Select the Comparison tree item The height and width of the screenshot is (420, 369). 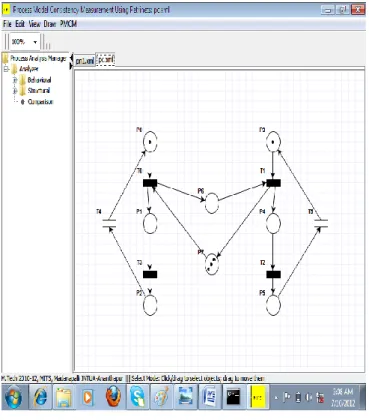click(40, 102)
